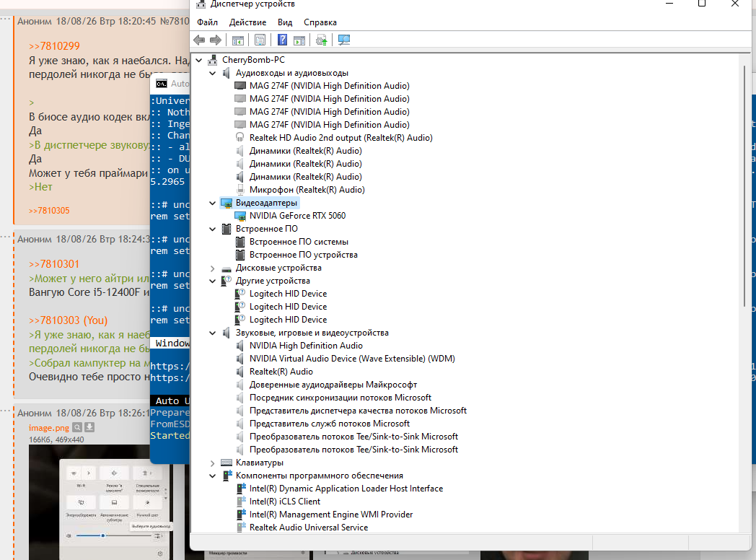This screenshot has height=560, width=756.
Task: Click the microphone icon next to Микрофон
Action: click(239, 190)
